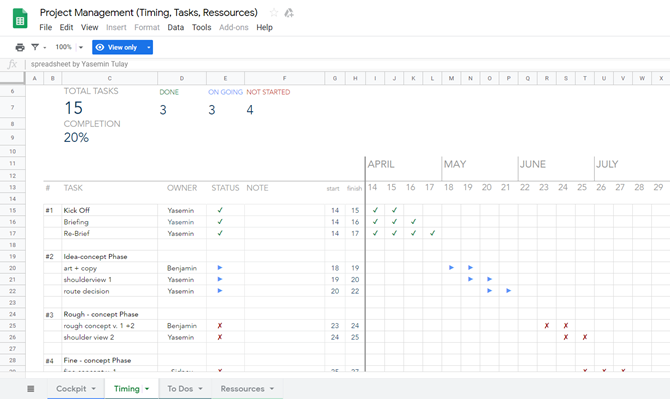Click Briefing week 16 checkmark
Screen dimensions: 670x399
413,222
